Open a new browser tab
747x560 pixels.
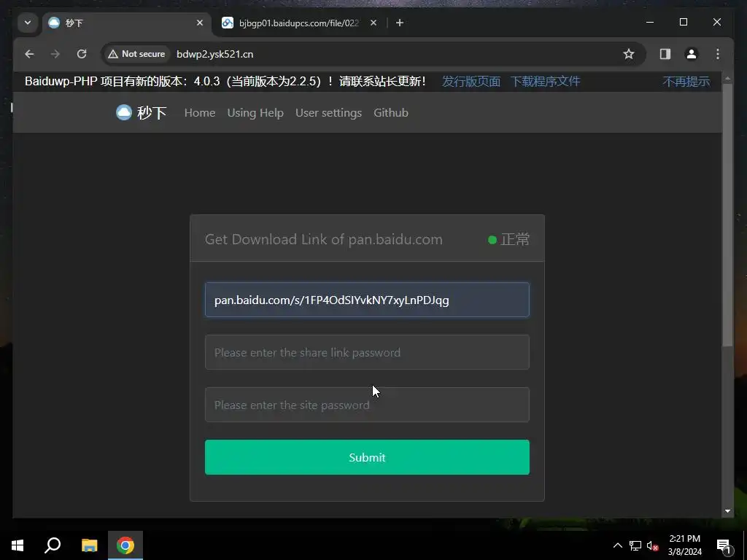pyautogui.click(x=400, y=23)
